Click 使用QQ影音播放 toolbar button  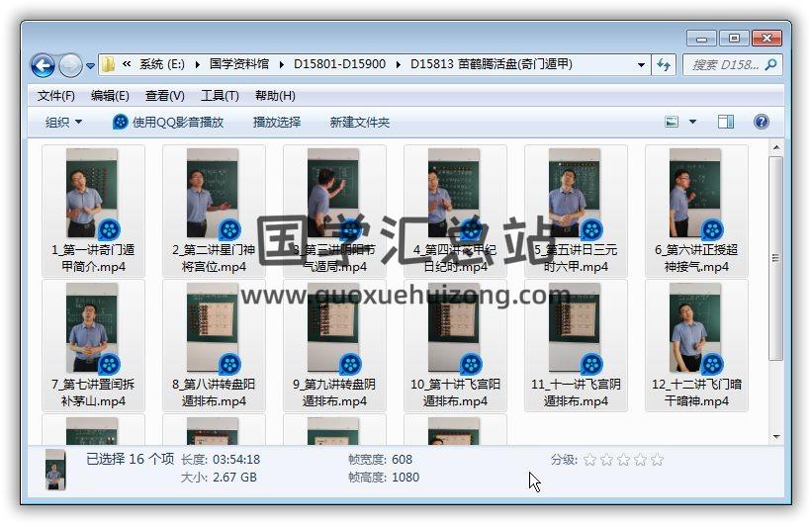point(168,123)
